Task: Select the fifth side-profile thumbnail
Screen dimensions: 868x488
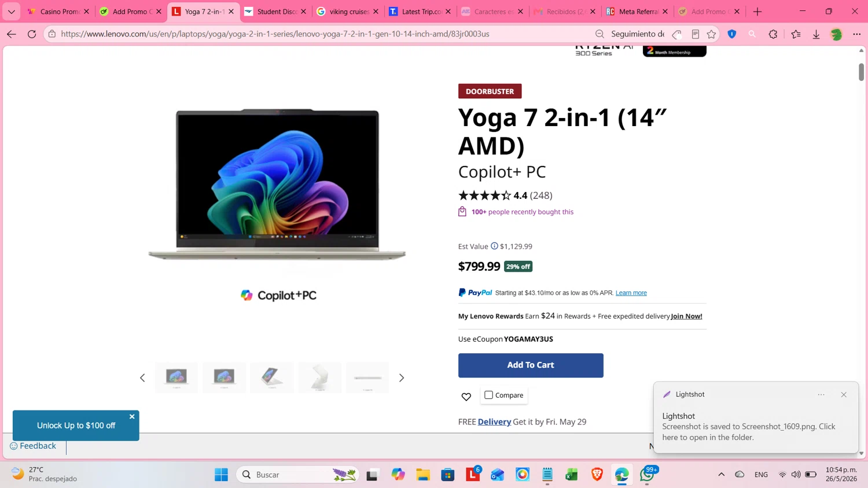Action: tap(367, 378)
